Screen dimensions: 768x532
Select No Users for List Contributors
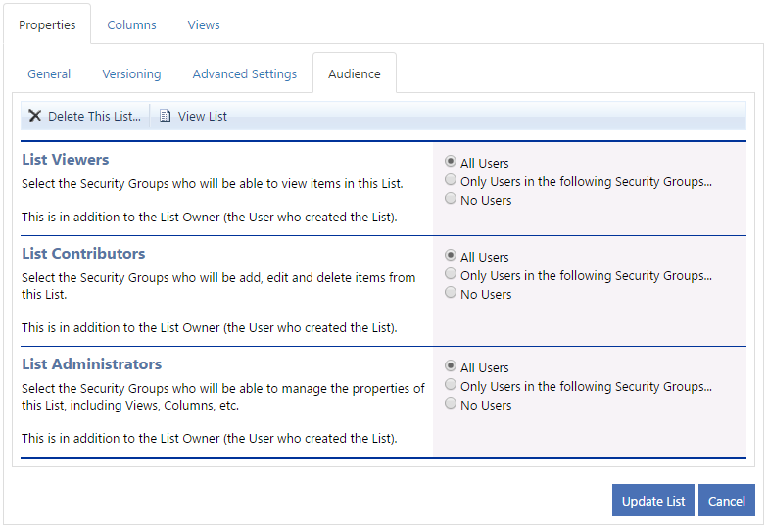(451, 293)
